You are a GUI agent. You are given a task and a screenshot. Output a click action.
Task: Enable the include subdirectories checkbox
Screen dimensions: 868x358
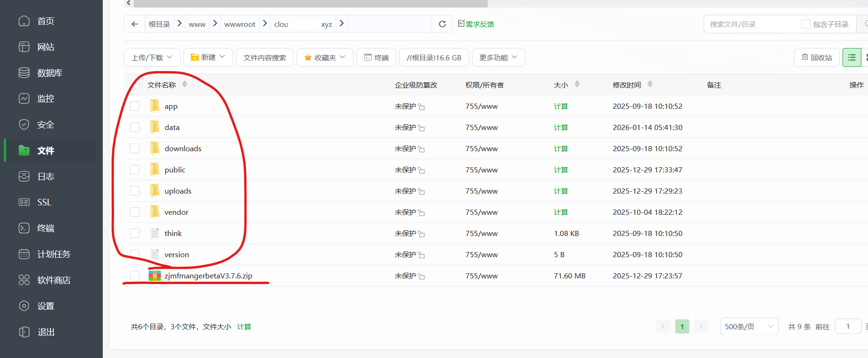[x=806, y=24]
